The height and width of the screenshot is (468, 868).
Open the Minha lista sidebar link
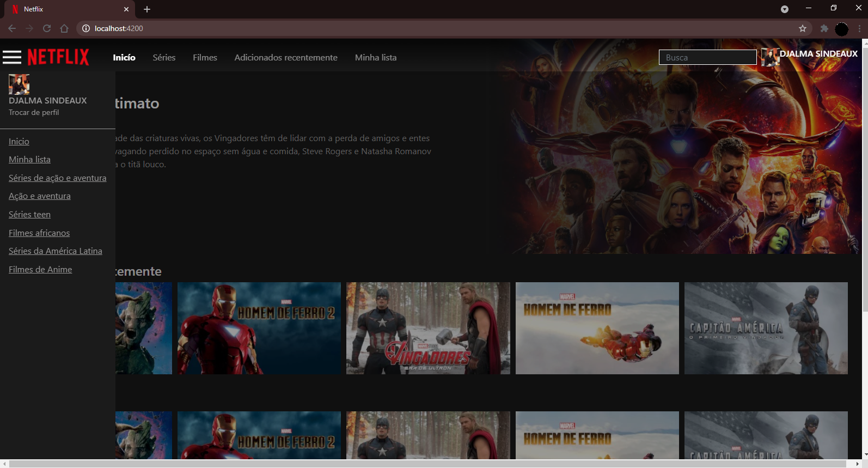(x=29, y=160)
